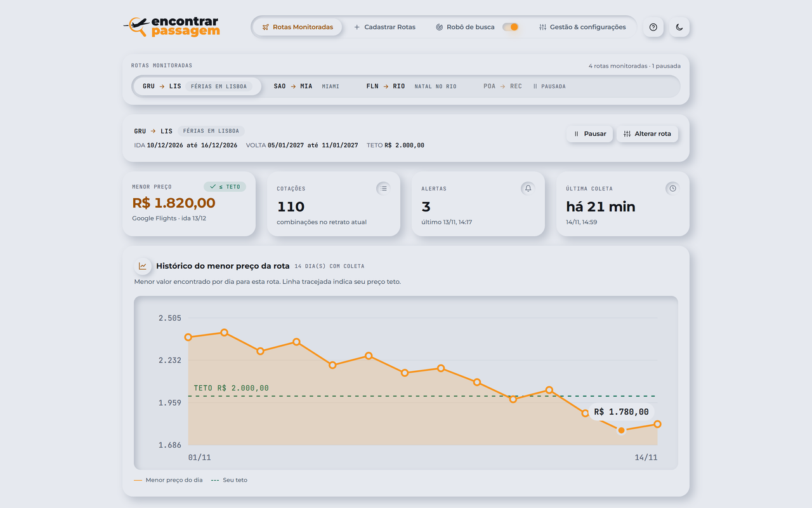Click the TETO R$ 2.000,00 chart label

point(231,388)
